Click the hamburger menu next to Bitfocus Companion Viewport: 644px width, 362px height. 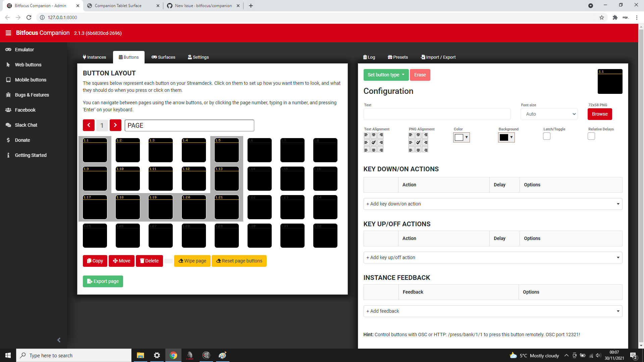point(8,33)
